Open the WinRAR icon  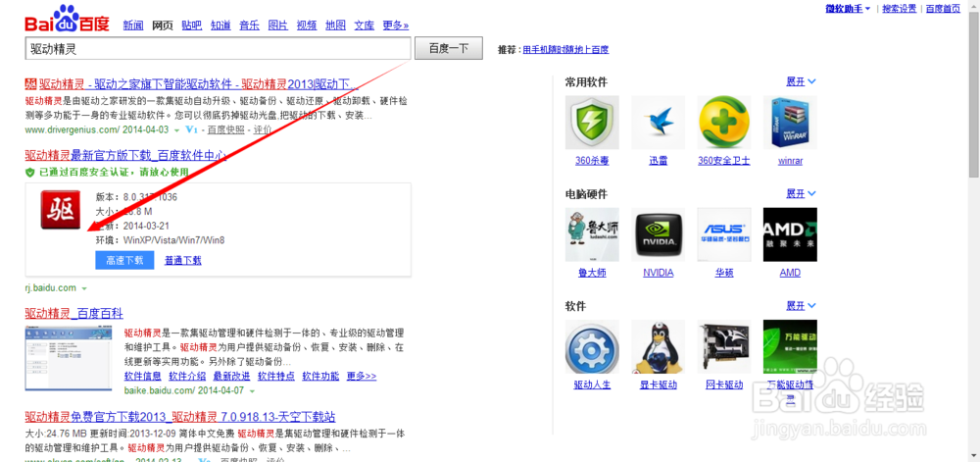point(790,123)
